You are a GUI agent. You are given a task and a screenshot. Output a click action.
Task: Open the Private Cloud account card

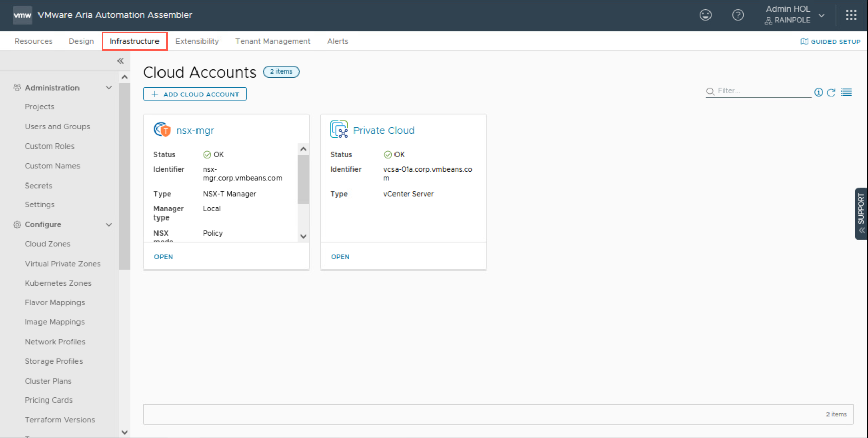pyautogui.click(x=340, y=257)
